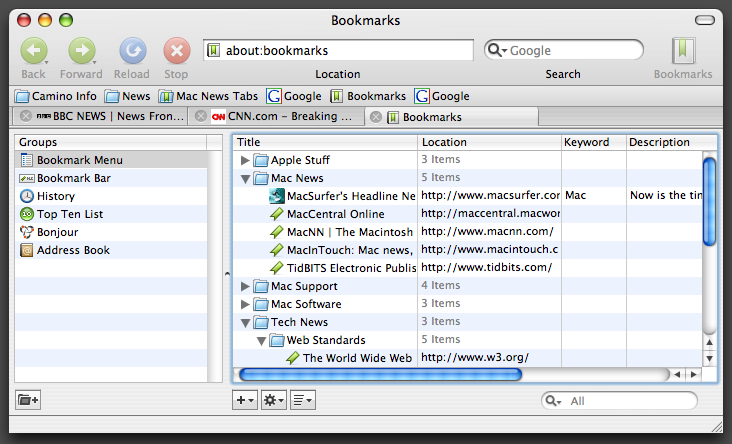Screen dimensions: 732x444
Task: Select Top Ten List group
Action: (x=111, y=214)
